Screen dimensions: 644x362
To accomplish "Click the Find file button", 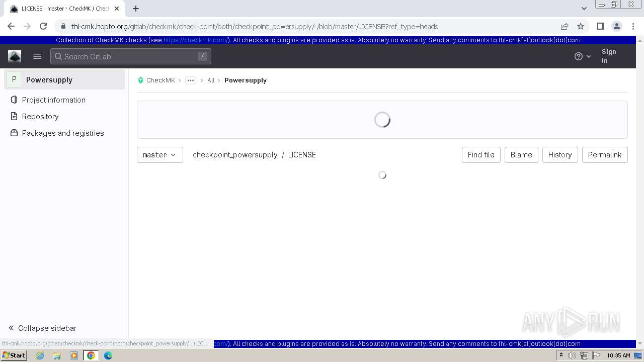I will click(481, 155).
